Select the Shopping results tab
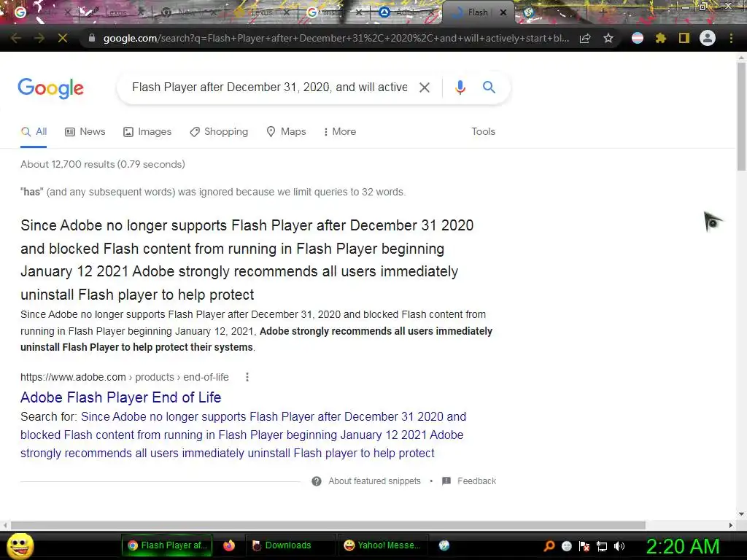Screen dimensions: 747x560 (x=219, y=132)
